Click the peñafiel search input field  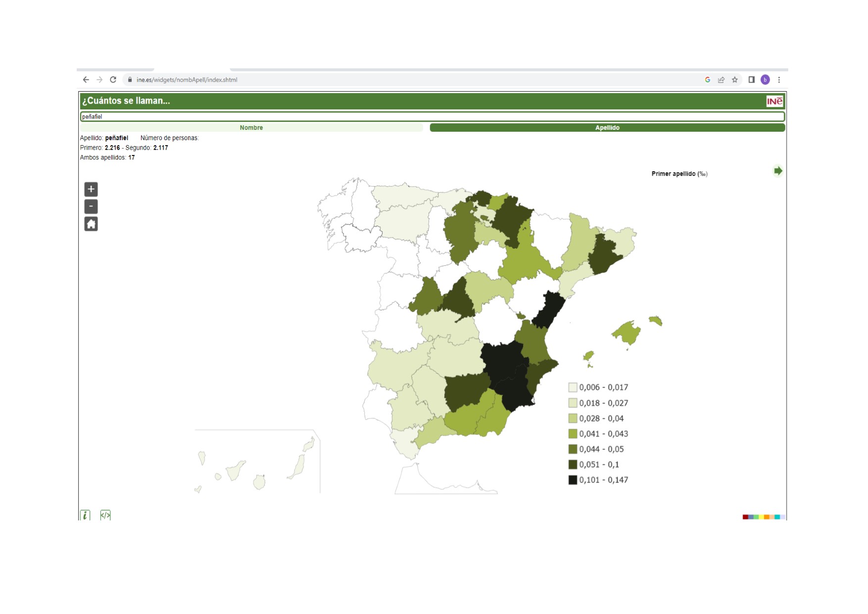pos(432,117)
